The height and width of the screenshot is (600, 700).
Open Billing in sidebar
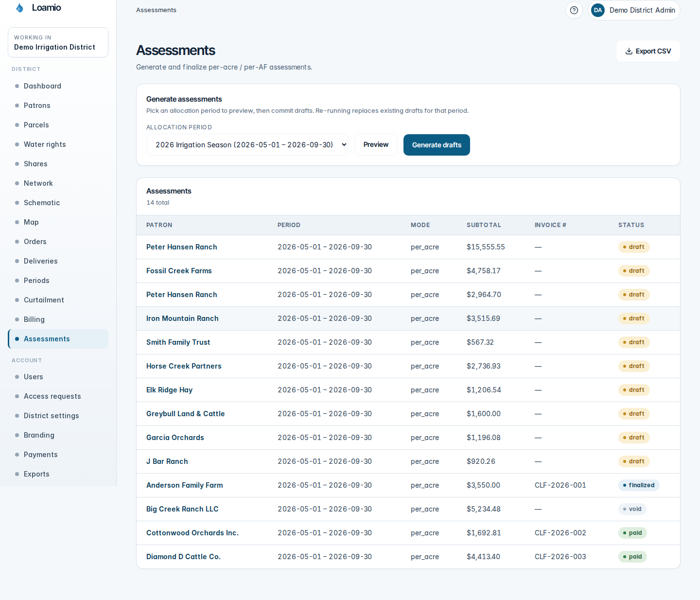coord(58,319)
